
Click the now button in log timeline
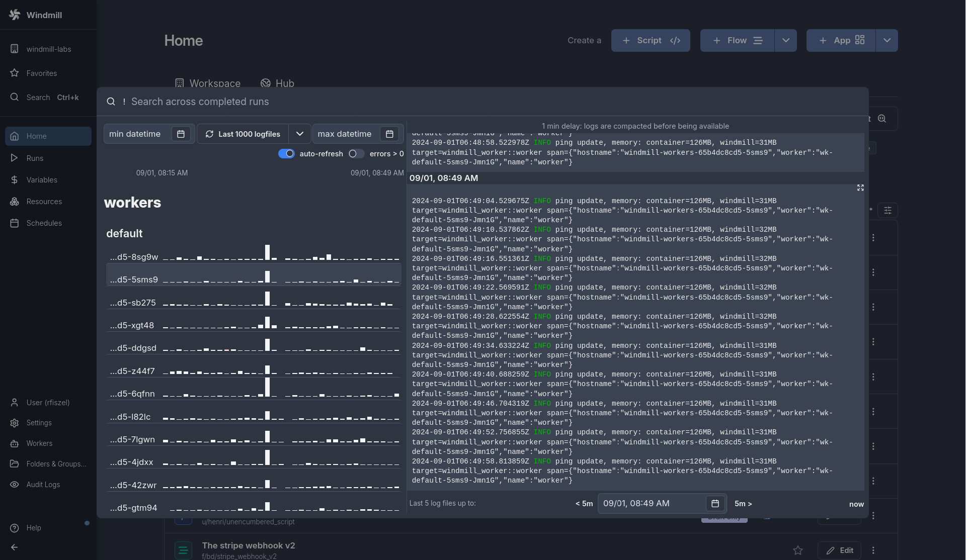tap(857, 503)
